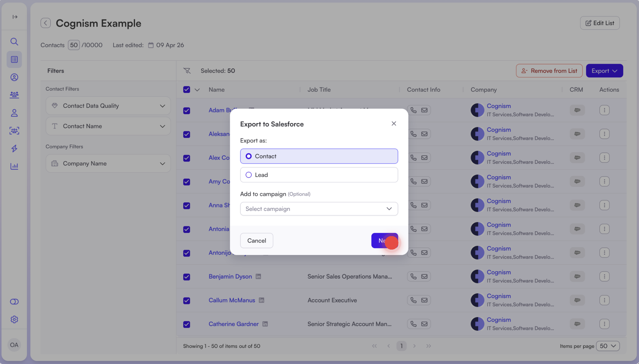
Task: Close the Export to Salesforce dialog
Action: point(394,124)
